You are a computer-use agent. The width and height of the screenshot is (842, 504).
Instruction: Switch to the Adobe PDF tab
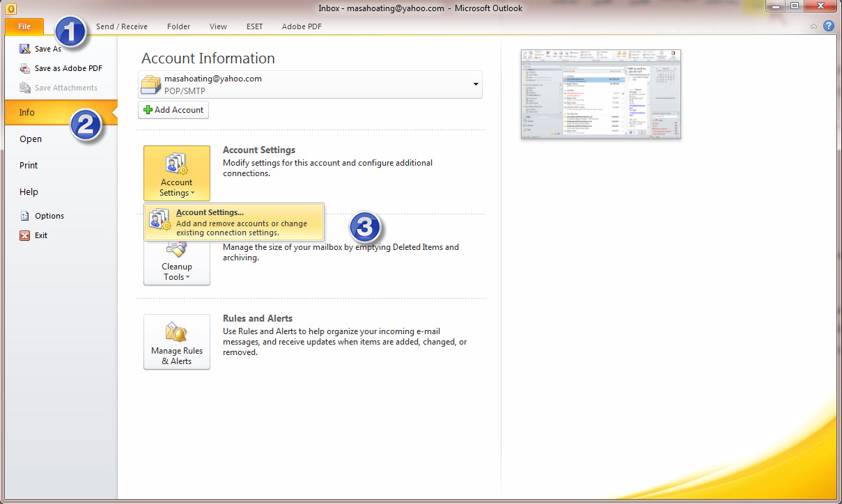click(302, 26)
